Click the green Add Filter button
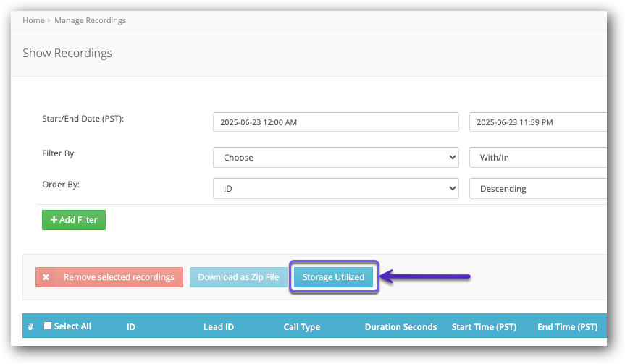This screenshot has height=364, width=625. coord(74,220)
